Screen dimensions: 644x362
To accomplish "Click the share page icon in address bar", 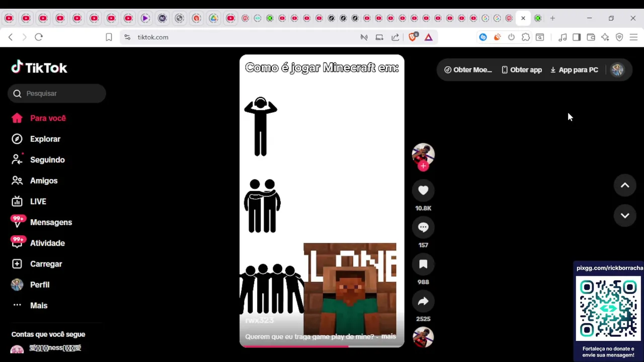I will (395, 37).
